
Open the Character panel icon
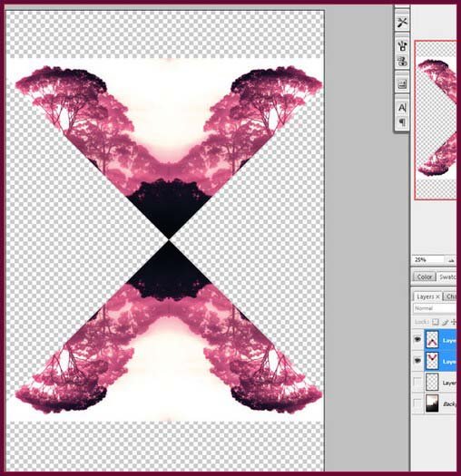tap(402, 108)
